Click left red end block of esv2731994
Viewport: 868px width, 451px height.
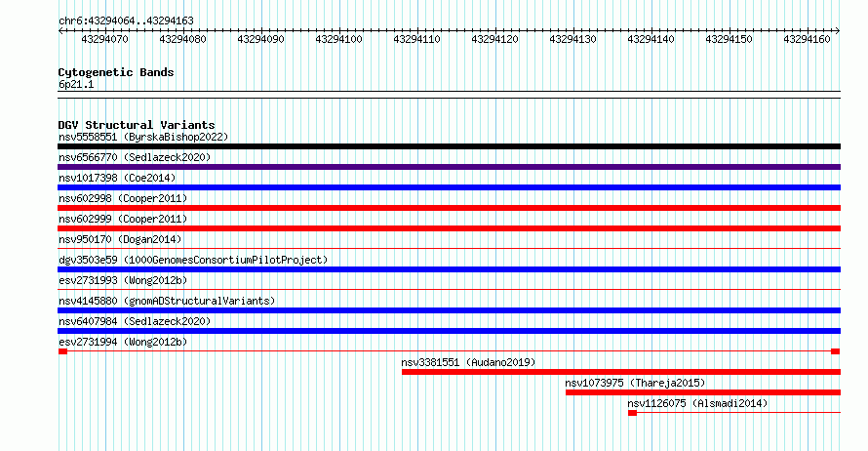[62, 351]
